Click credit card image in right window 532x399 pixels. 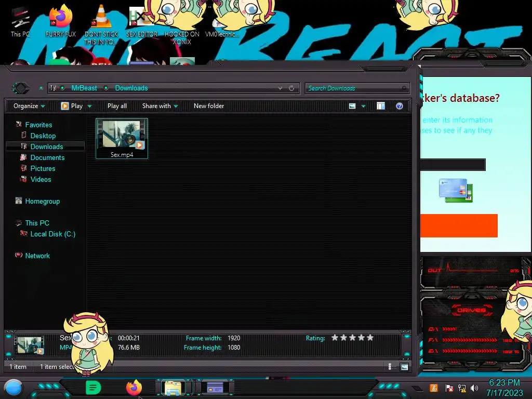(455, 191)
